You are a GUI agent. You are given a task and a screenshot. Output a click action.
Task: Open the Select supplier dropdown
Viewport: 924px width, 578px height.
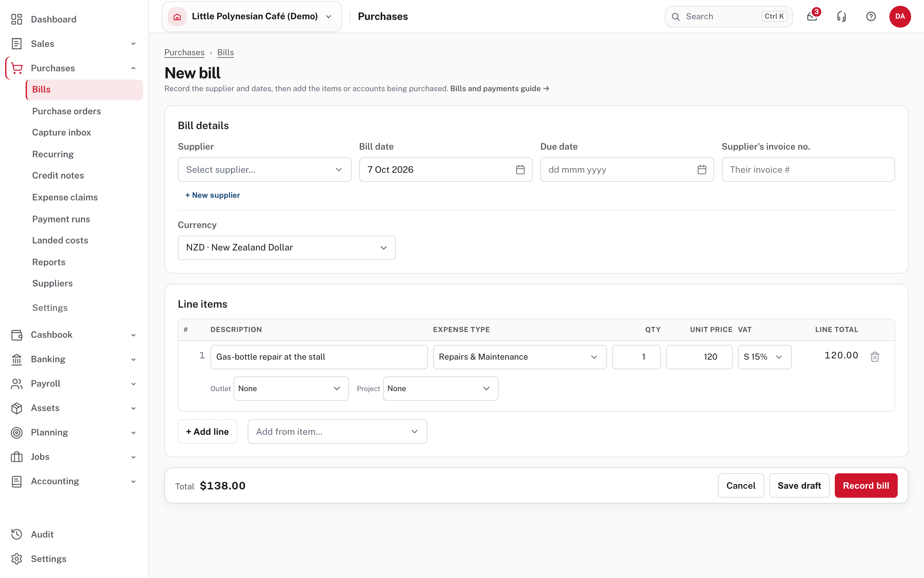(264, 169)
